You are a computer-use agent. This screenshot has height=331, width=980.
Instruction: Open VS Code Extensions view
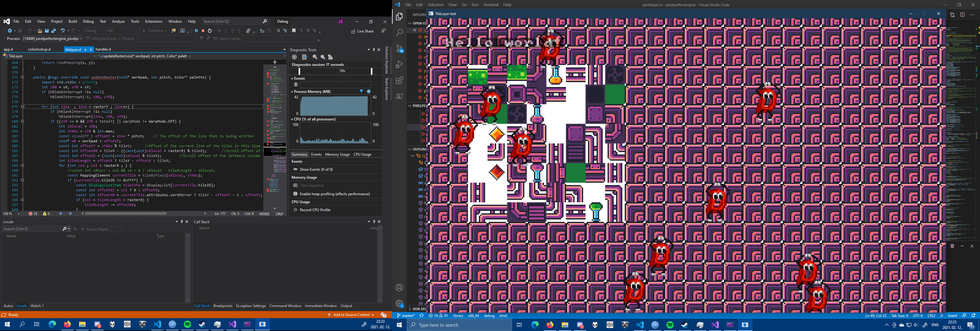tap(400, 80)
